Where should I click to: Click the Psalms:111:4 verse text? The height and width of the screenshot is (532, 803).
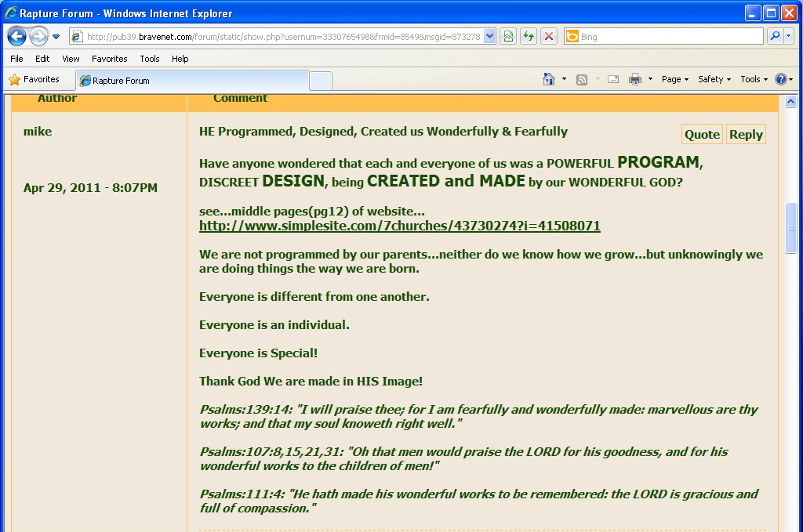click(x=478, y=501)
